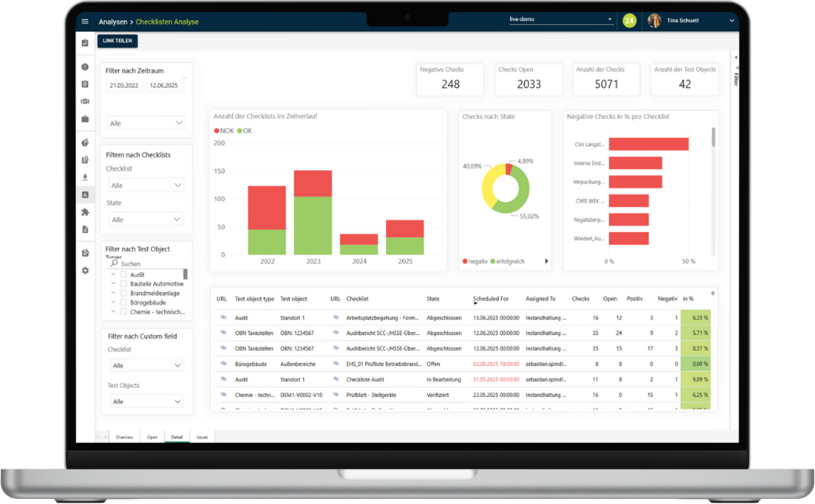Open the puzzle piece plugins icon
The width and height of the screenshot is (815, 504).
[85, 212]
